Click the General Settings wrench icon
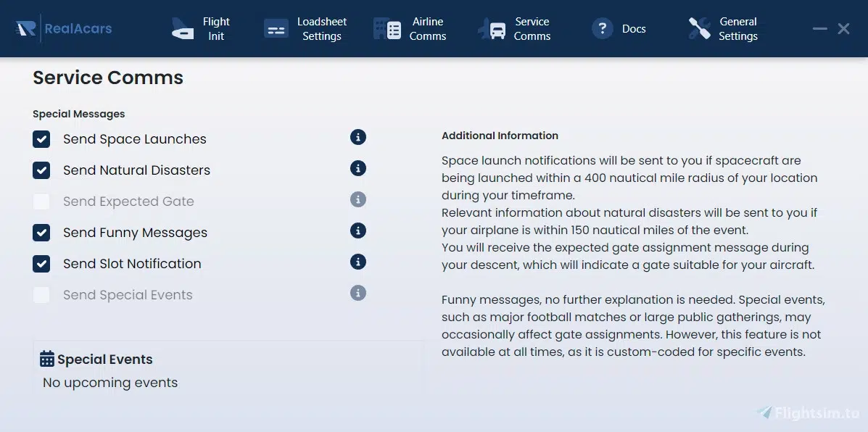Image resolution: width=868 pixels, height=432 pixels. coord(699,29)
